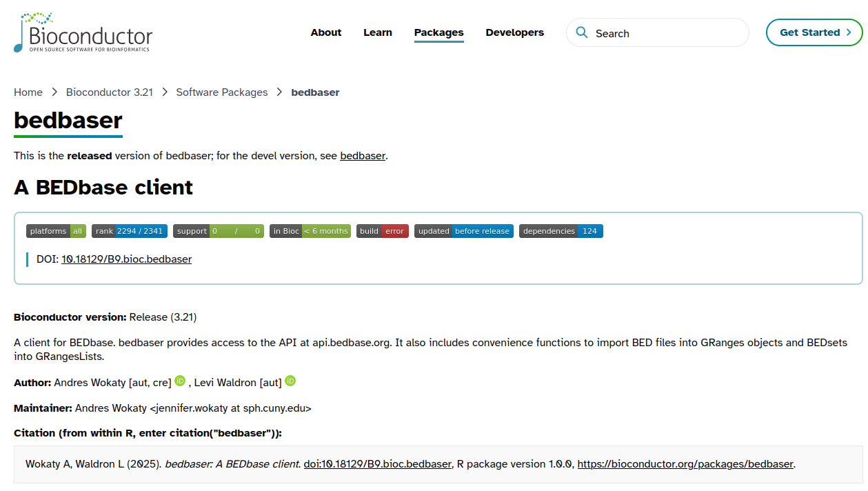Open Software Packages breadcrumb link
Image resolution: width=868 pixels, height=491 pixels.
(222, 92)
